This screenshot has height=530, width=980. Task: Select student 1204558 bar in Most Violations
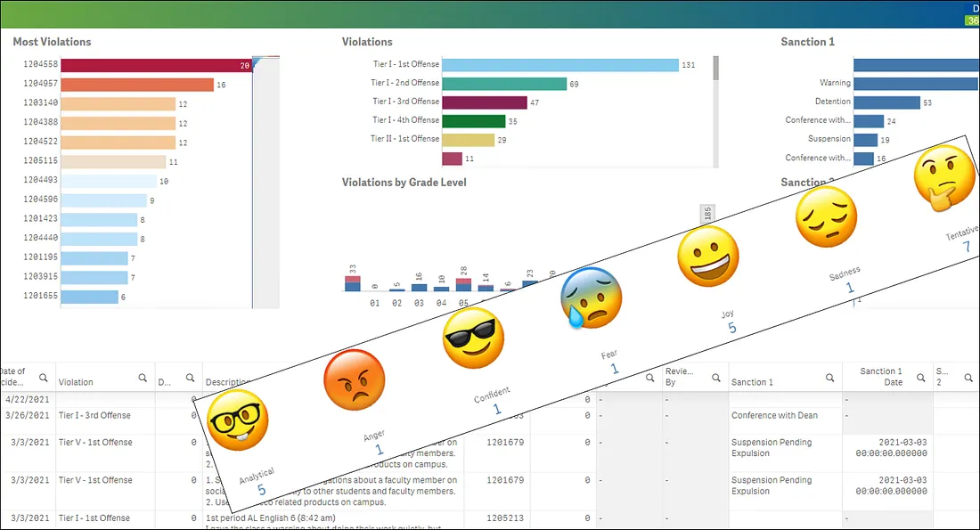156,65
